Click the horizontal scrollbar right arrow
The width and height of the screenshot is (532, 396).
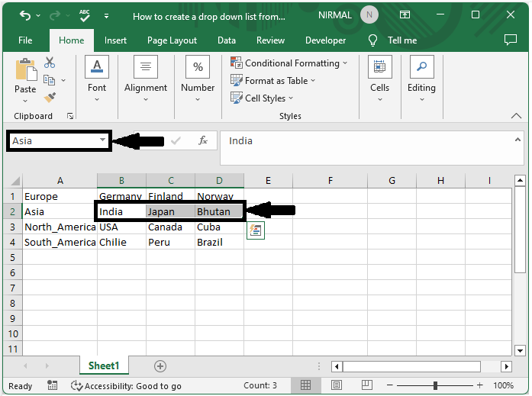(x=507, y=366)
